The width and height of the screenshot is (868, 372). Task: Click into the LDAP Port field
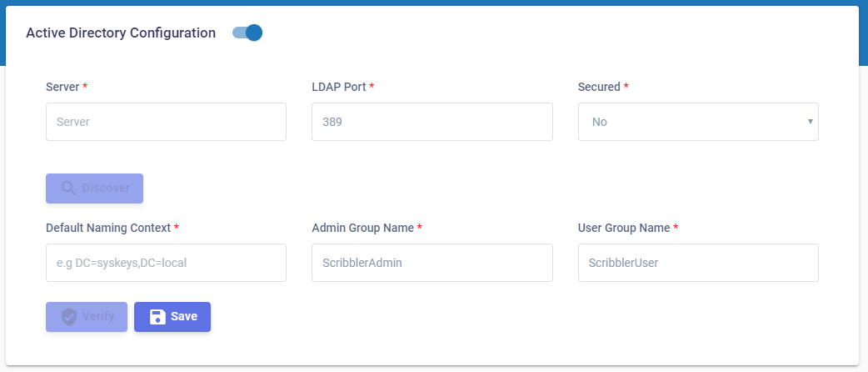coord(432,122)
